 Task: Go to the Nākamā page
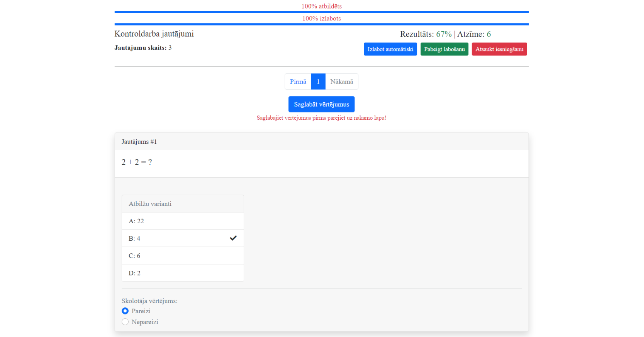tap(341, 81)
